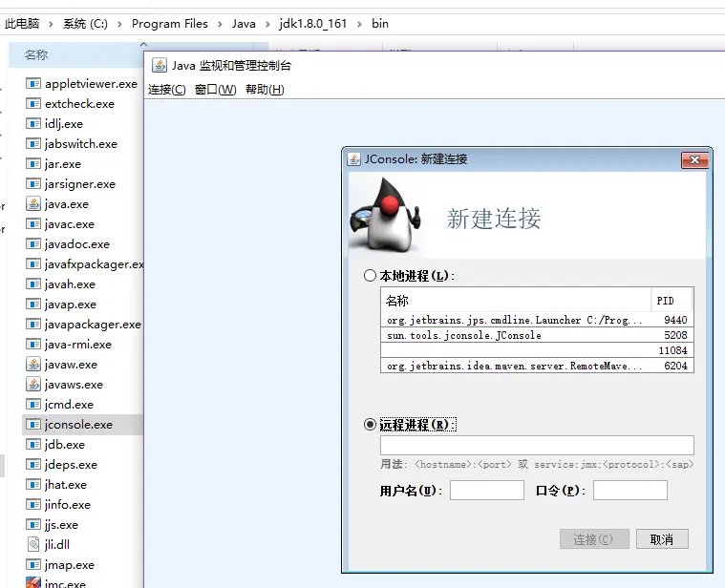Go to Program Files in address bar
725x588 pixels.
170,24
